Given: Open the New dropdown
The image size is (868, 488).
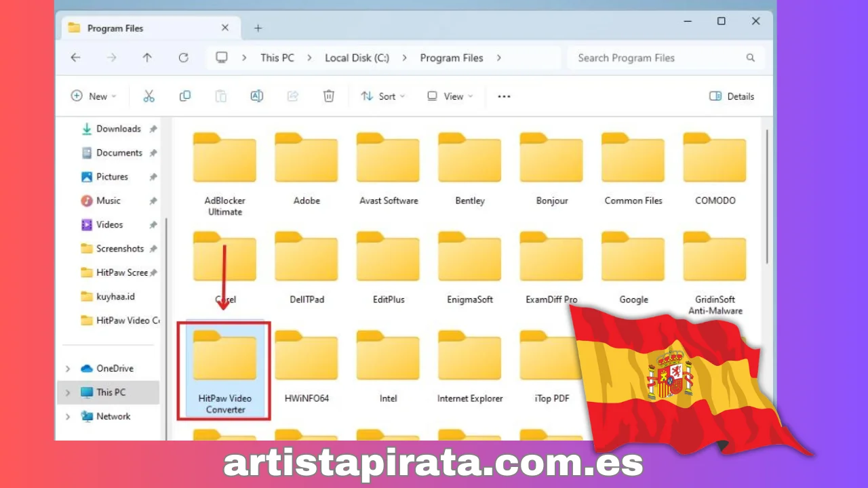Looking at the screenshot, I should coord(94,96).
